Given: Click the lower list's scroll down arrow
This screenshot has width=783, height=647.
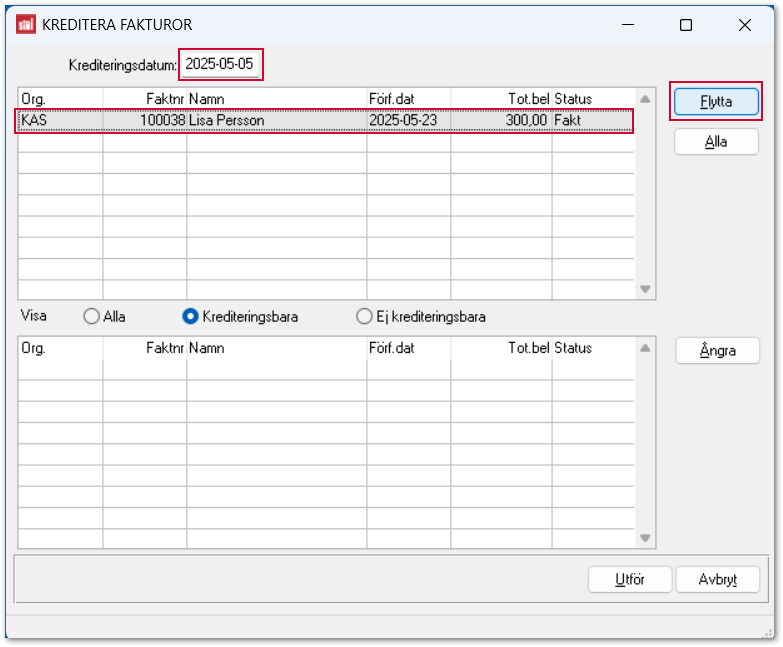Looking at the screenshot, I should (x=645, y=538).
